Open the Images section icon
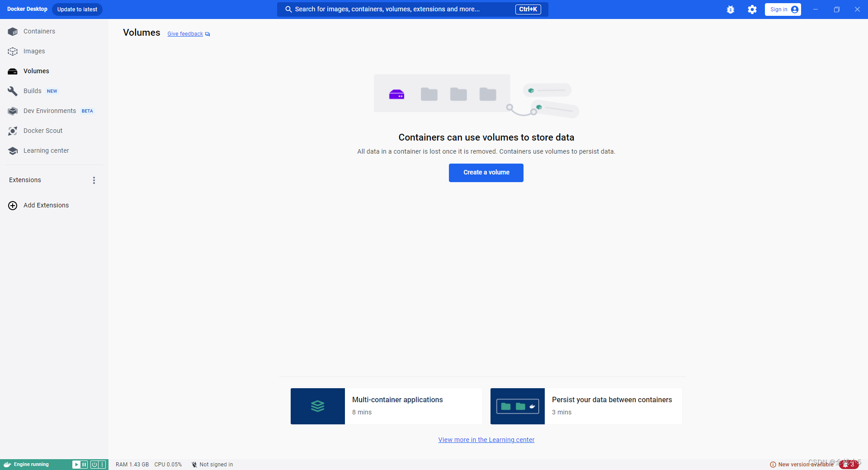This screenshot has width=868, height=470. pos(13,51)
